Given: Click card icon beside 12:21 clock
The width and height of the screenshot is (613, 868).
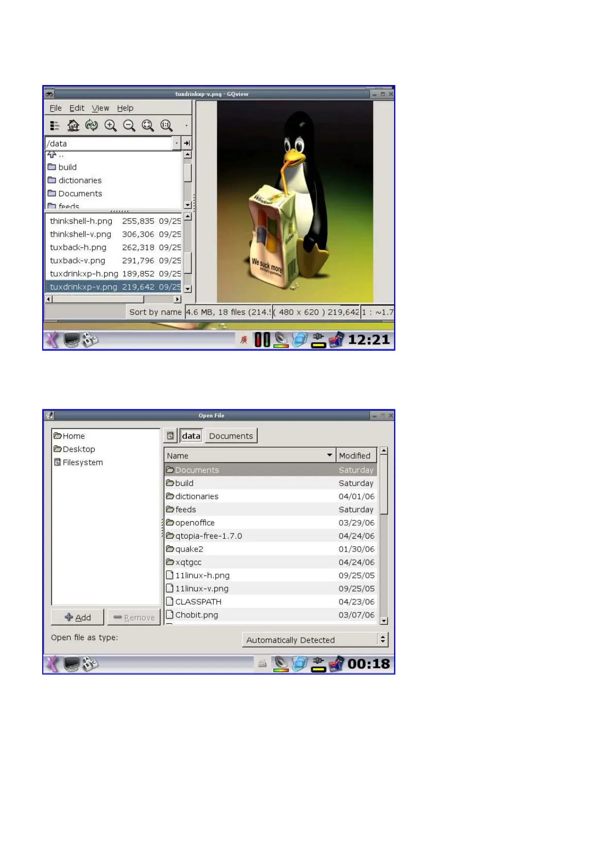Looking at the screenshot, I should 336,340.
